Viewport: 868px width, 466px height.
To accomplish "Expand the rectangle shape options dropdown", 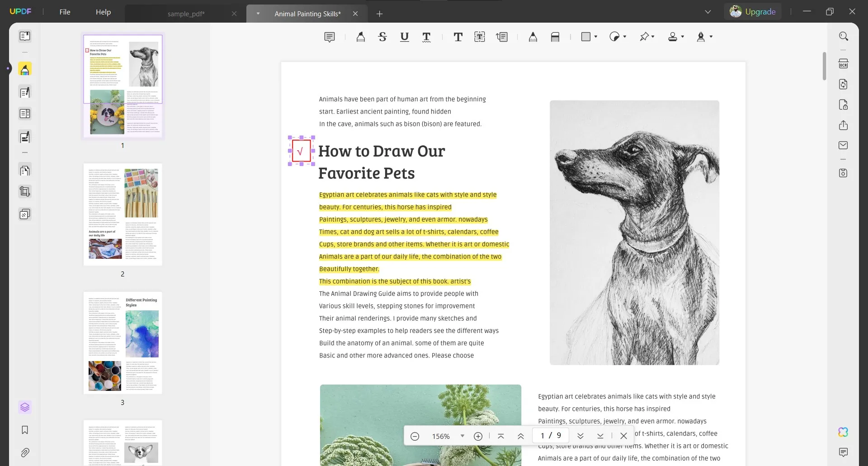I will [596, 37].
